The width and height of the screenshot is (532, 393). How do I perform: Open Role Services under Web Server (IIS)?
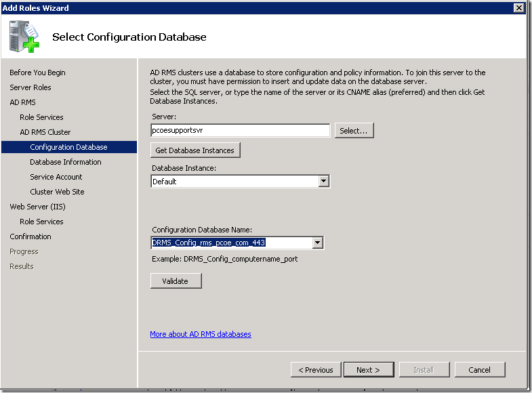tap(41, 222)
